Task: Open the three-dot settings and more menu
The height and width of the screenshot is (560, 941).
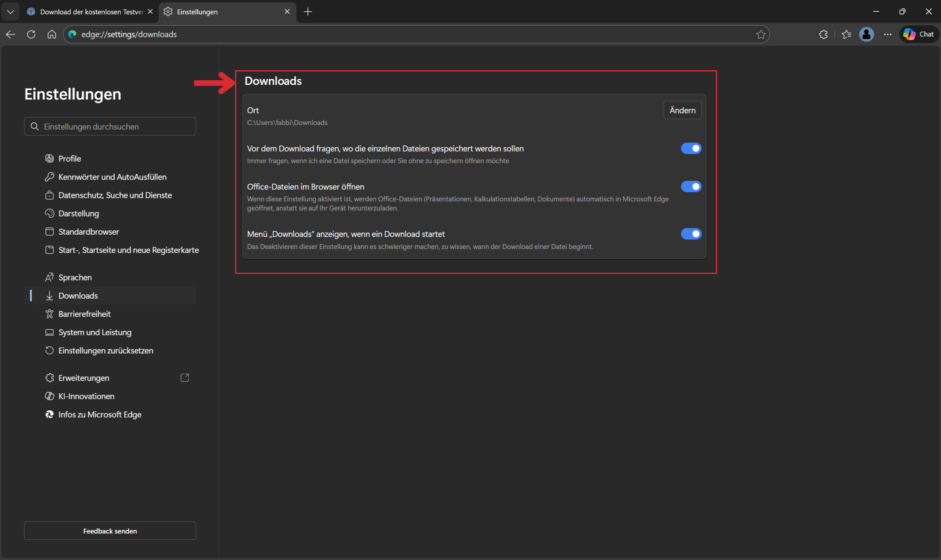Action: tap(887, 35)
